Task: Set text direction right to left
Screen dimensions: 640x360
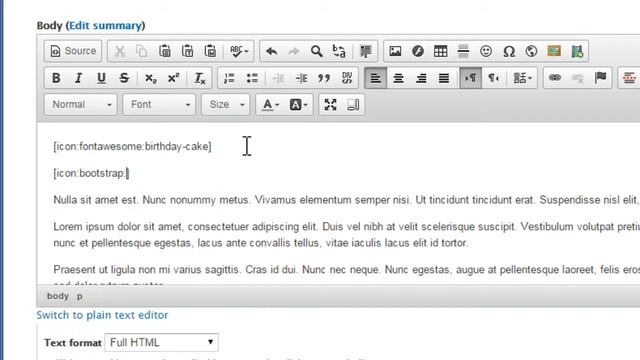Action: point(493,78)
